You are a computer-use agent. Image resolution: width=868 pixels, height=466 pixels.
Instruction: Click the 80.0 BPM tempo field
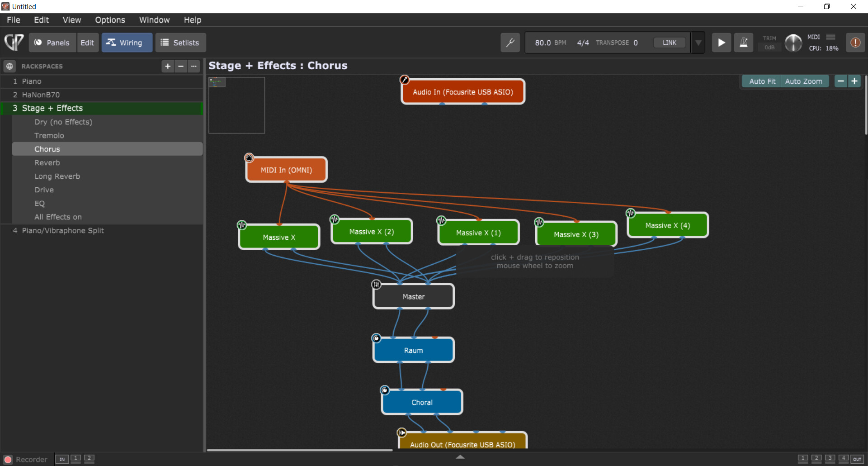click(550, 43)
